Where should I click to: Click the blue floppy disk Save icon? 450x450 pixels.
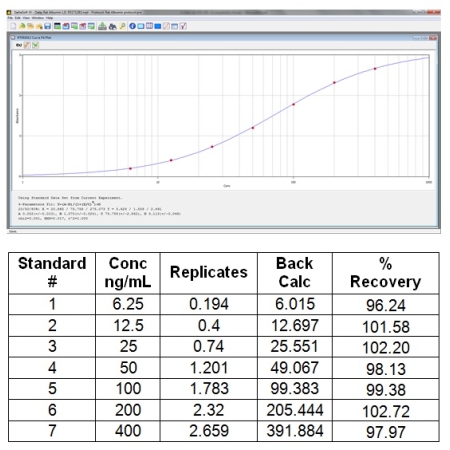(x=47, y=26)
